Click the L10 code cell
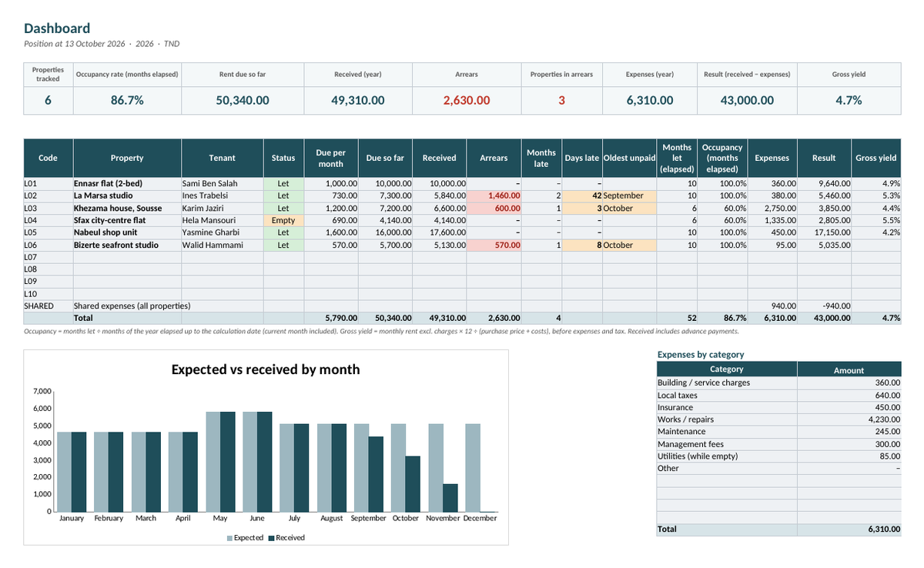This screenshot has height=568, width=924. click(x=48, y=294)
